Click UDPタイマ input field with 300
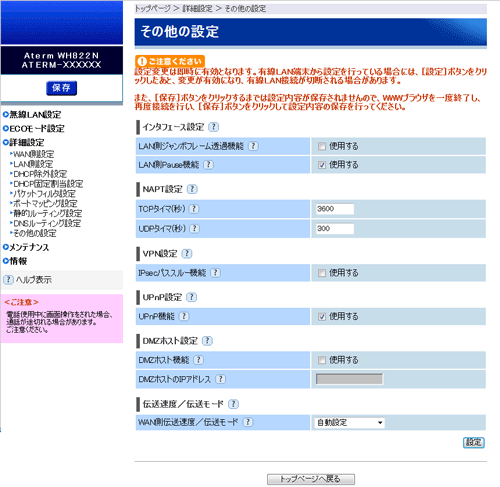500x487 pixels. [x=335, y=229]
